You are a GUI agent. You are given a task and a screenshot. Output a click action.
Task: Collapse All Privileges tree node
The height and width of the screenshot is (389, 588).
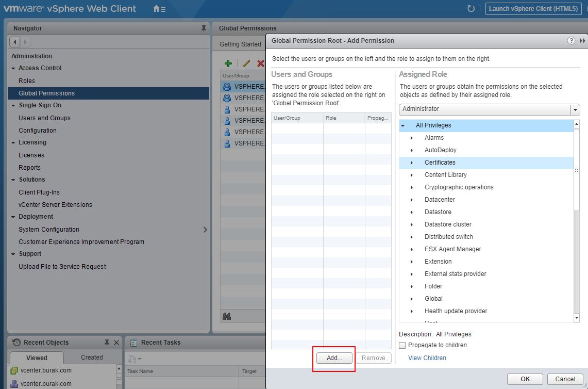[403, 125]
